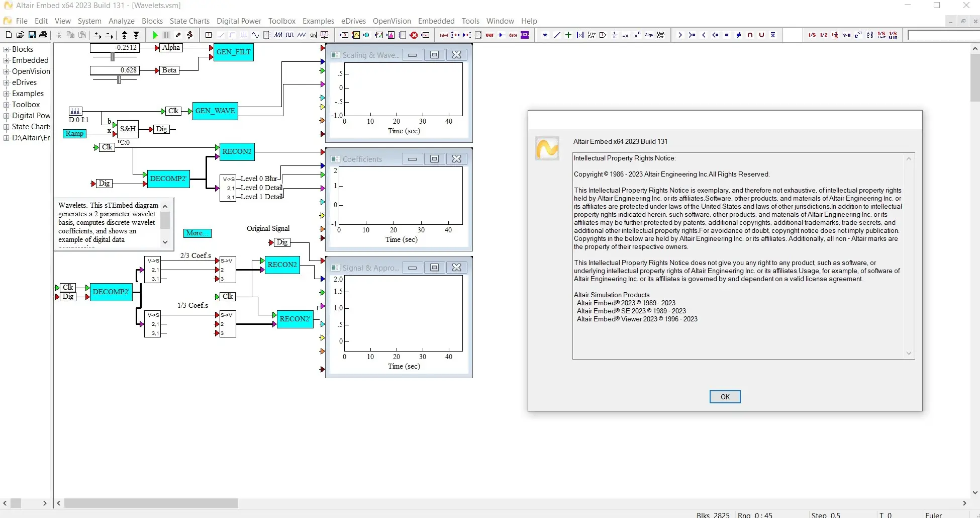Expand the OpenVision tree node

pyautogui.click(x=7, y=71)
